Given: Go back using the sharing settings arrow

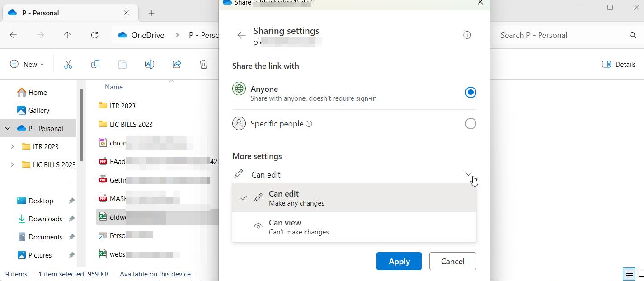Looking at the screenshot, I should [x=241, y=35].
